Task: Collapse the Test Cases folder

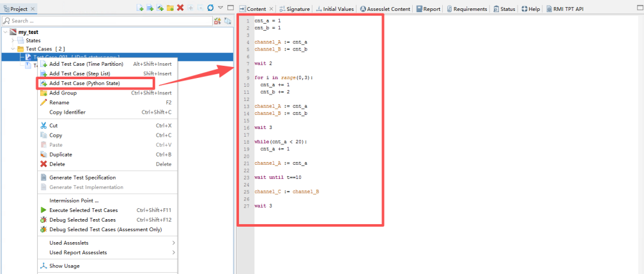Action: 13,49
